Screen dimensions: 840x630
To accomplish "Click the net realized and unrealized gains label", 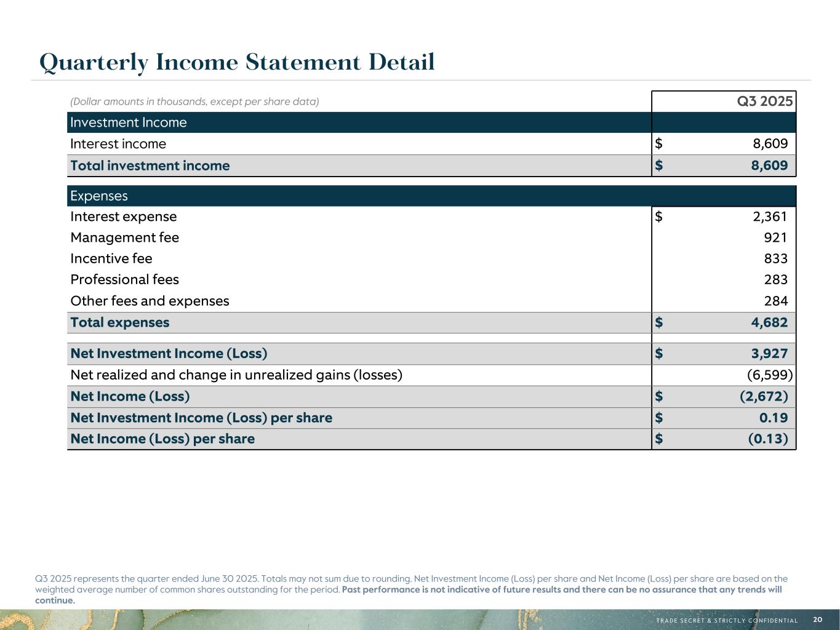I will 236,375.
